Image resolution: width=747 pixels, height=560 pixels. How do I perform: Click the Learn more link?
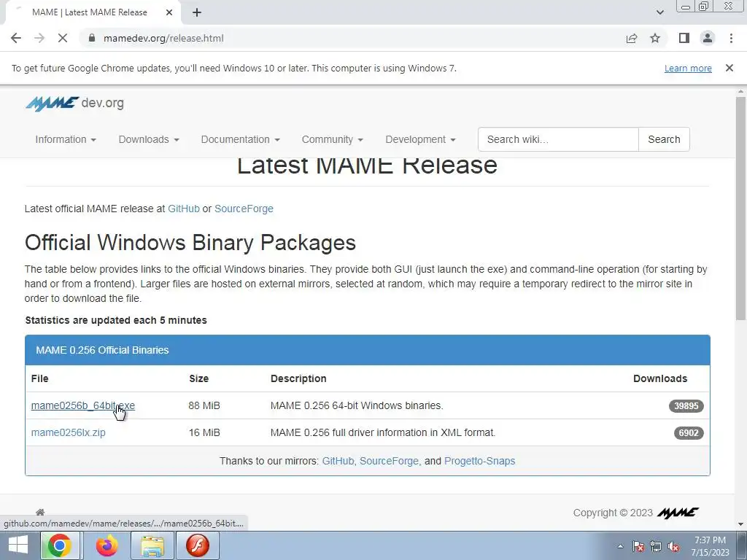(688, 68)
